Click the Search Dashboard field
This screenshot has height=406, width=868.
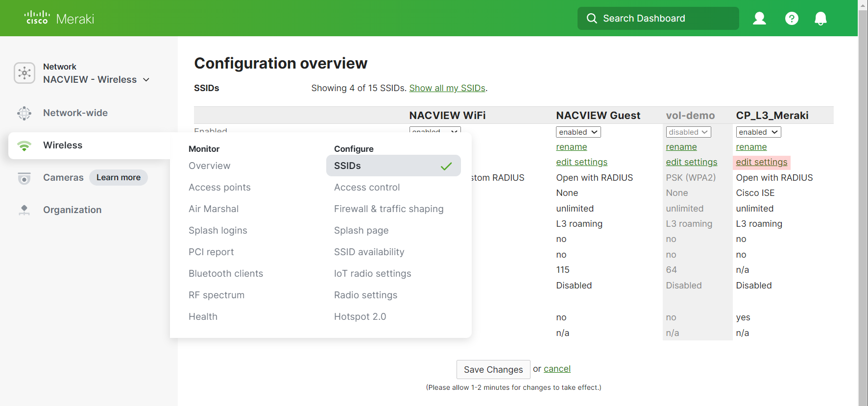(658, 19)
